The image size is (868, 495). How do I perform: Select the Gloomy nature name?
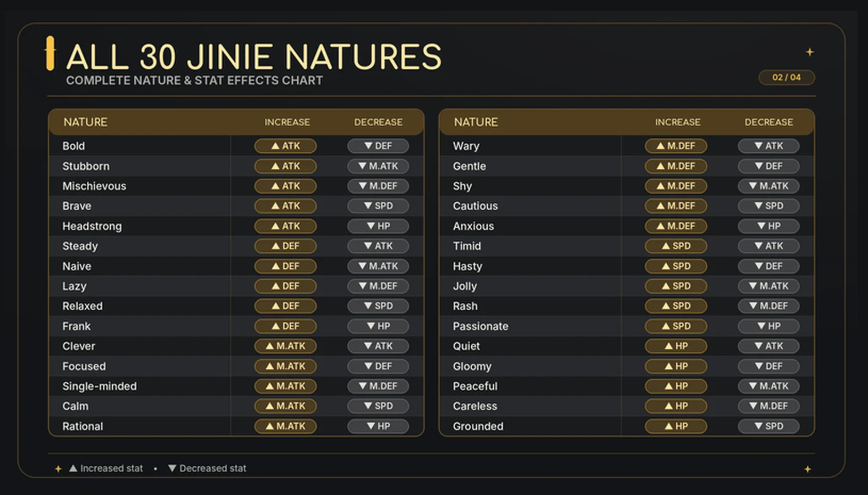(x=472, y=366)
